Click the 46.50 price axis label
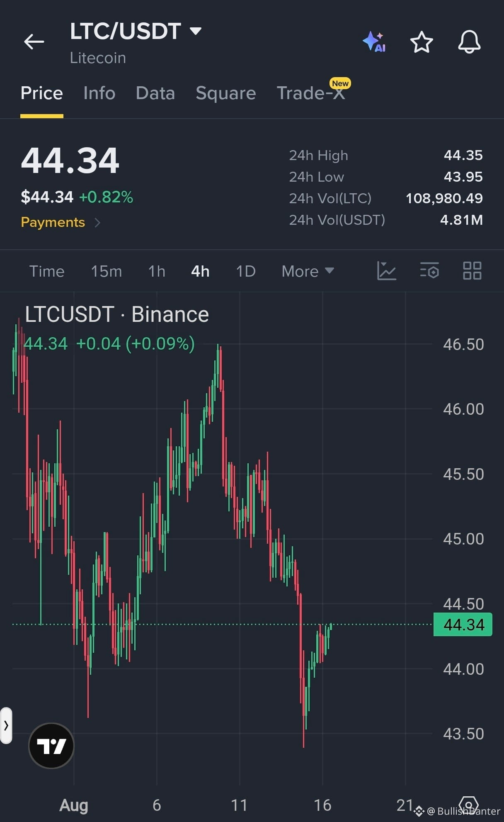 [x=463, y=344]
